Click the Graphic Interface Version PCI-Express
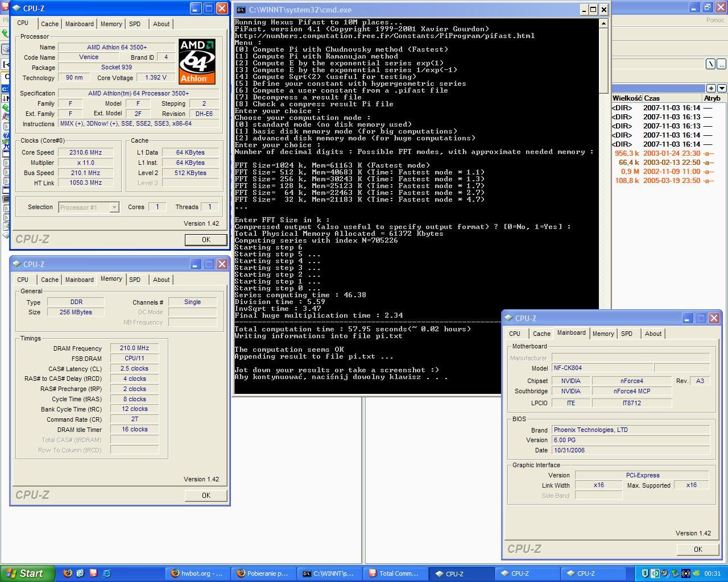This screenshot has height=582, width=728. [x=642, y=475]
